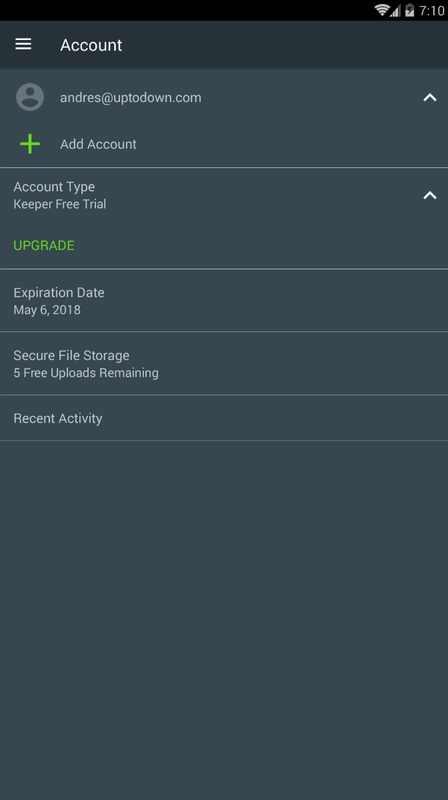Tap the battery status icon
448x800 pixels.
[x=409, y=10]
